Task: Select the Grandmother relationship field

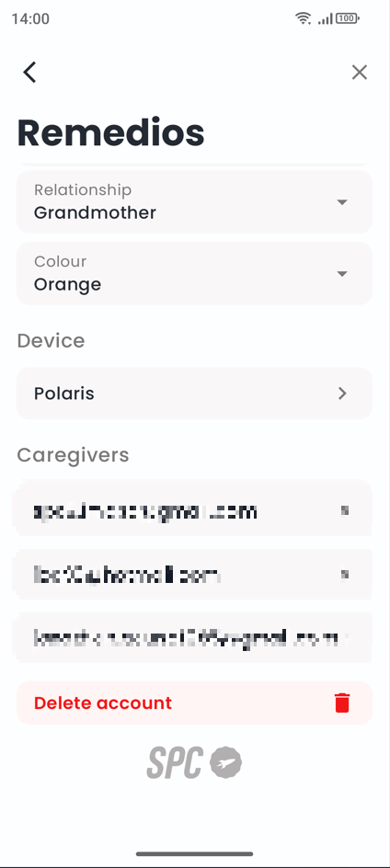Action: pyautogui.click(x=194, y=202)
